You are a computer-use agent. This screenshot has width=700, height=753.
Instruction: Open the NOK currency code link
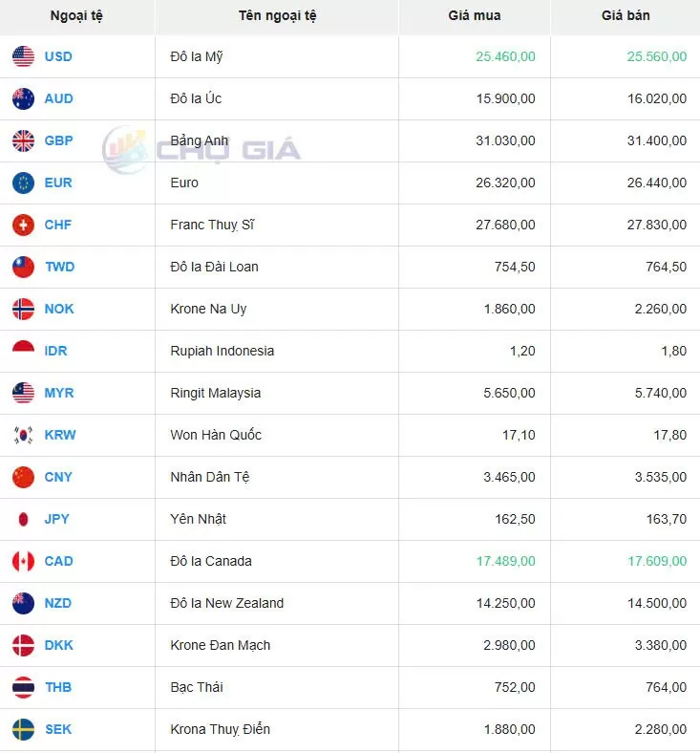tap(59, 309)
